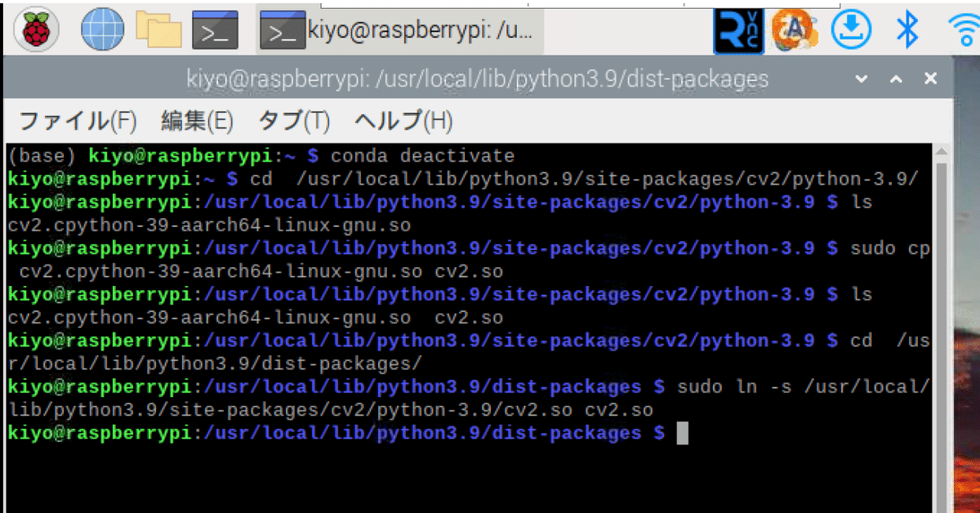Open the download updates tray icon

point(850,30)
